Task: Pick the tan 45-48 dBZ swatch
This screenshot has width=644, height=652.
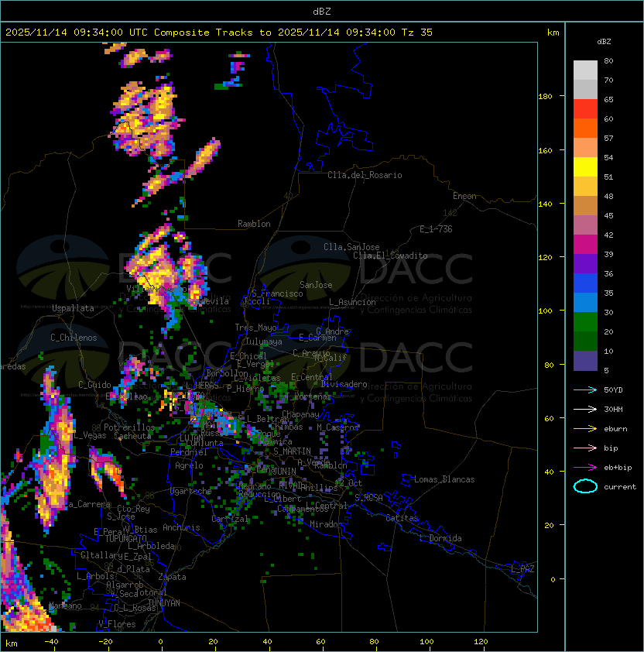Action: point(585,205)
